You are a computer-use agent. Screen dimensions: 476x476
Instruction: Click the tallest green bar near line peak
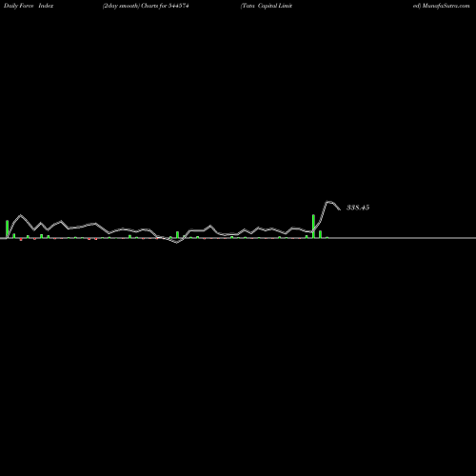(x=313, y=227)
